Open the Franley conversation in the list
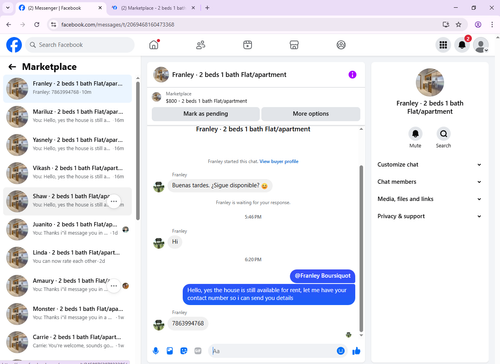 67,88
